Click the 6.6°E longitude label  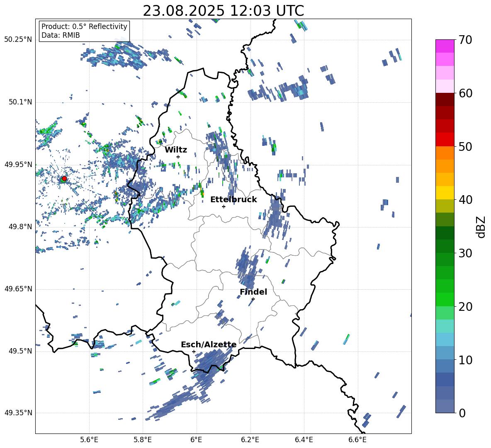[357, 440]
